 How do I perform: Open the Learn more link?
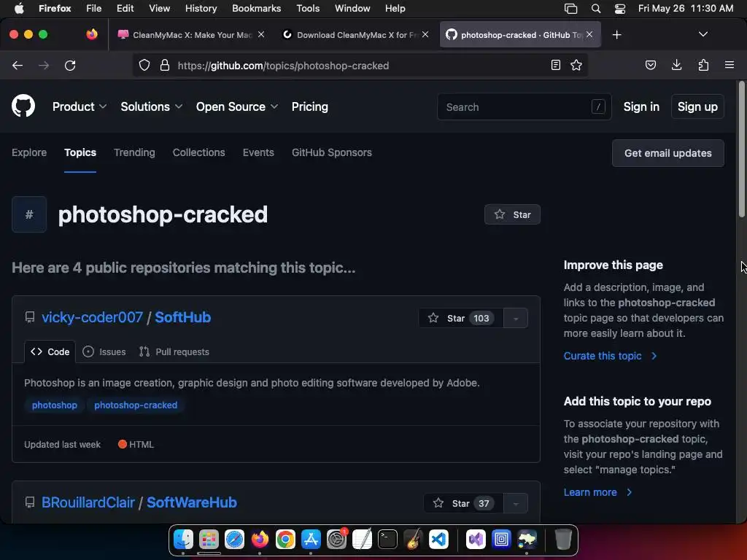[x=598, y=492]
